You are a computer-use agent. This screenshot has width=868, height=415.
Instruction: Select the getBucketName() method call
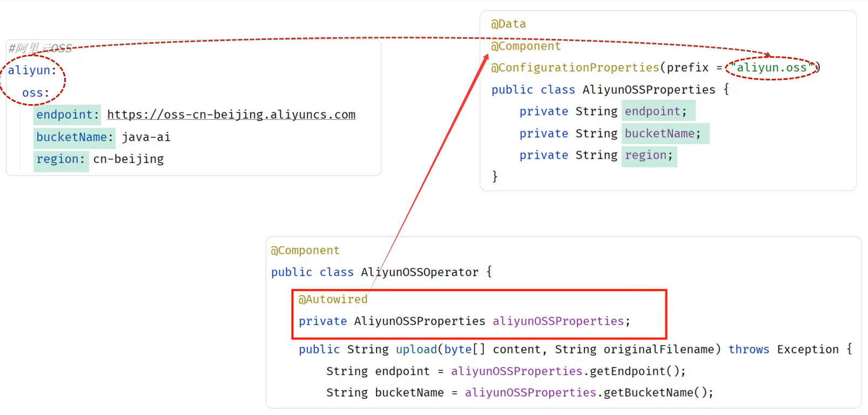point(658,393)
